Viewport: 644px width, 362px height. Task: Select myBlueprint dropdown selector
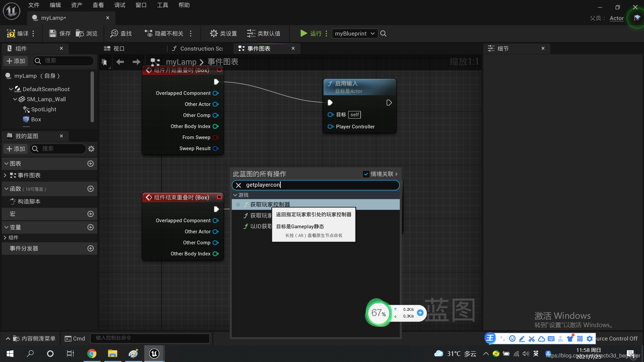pyautogui.click(x=354, y=33)
